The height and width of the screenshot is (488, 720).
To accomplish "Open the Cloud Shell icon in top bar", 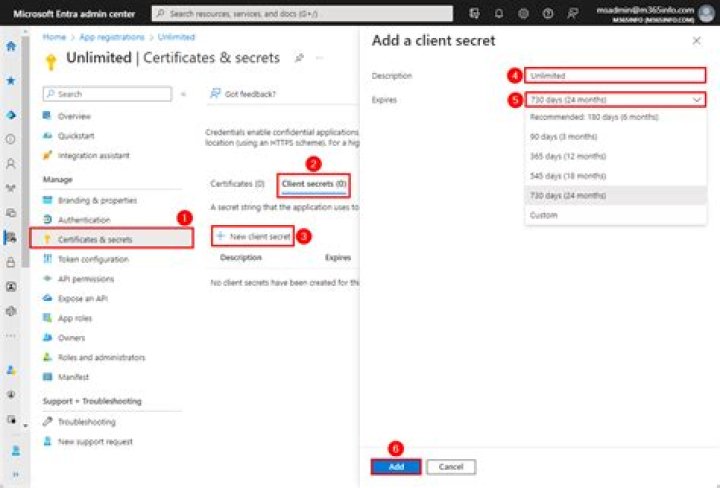I will (x=474, y=13).
